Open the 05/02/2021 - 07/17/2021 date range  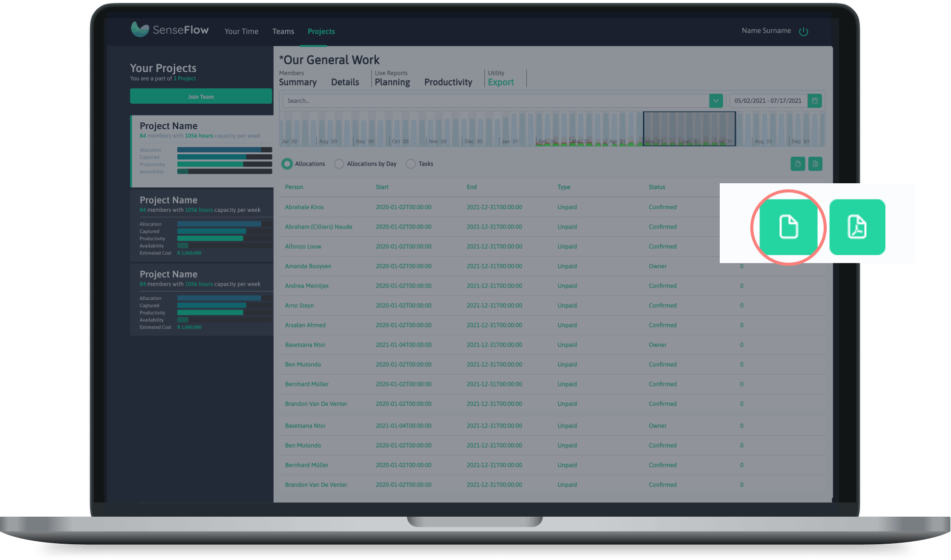coord(768,101)
